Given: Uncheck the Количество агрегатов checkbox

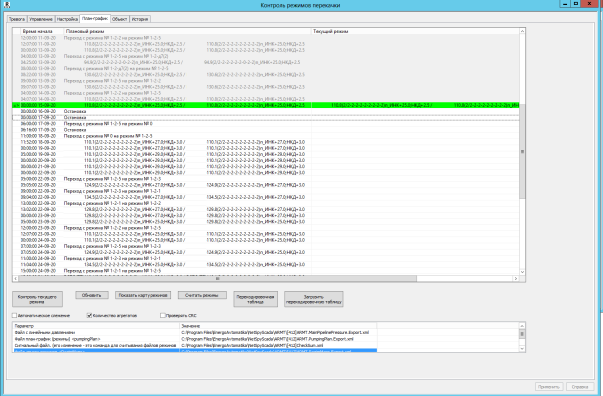Looking at the screenshot, I should pyautogui.click(x=89, y=315).
